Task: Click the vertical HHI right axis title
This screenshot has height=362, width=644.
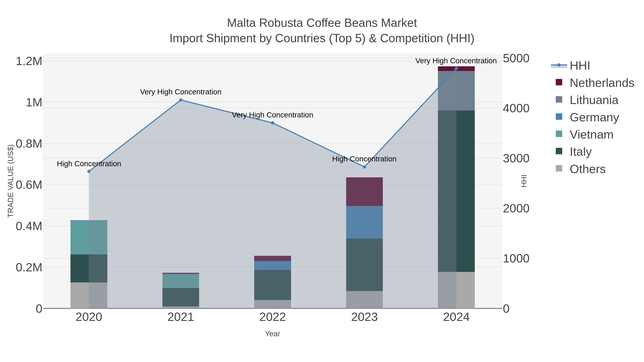Action: pyautogui.click(x=524, y=181)
